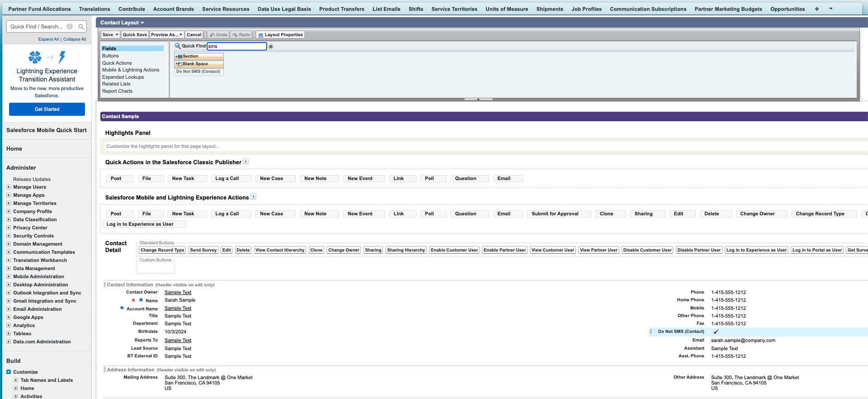Expand the Company Profile tree node
This screenshot has height=399, width=868.
(x=9, y=211)
